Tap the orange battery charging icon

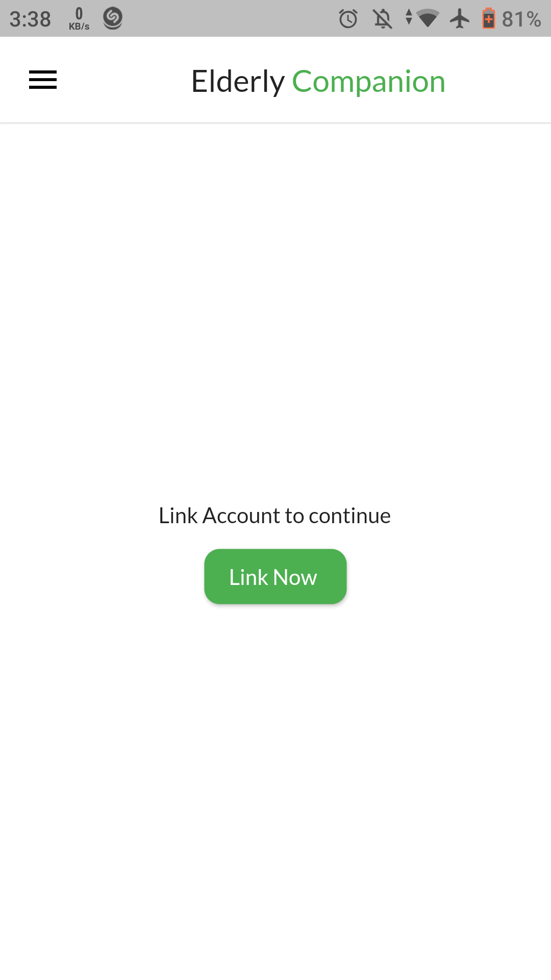[489, 18]
